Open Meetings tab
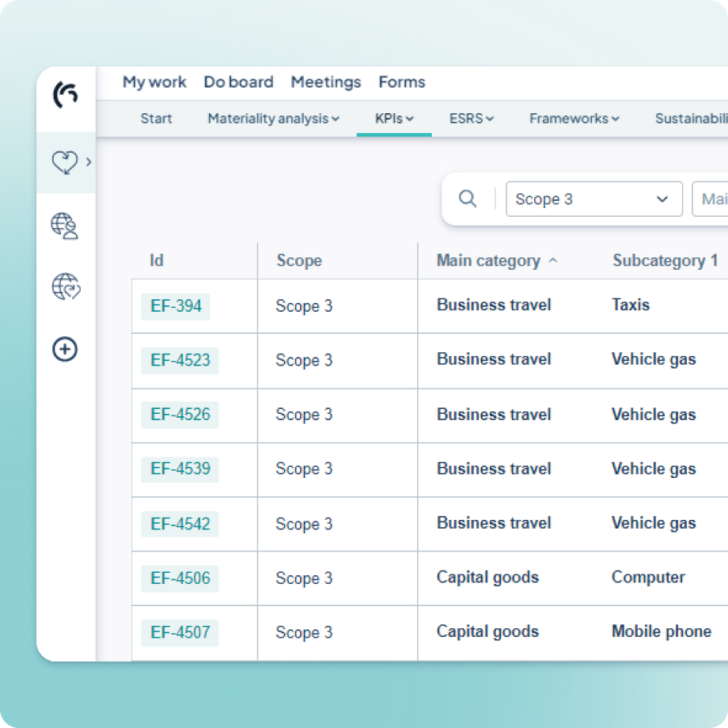Screen dimensions: 728x728 (326, 82)
